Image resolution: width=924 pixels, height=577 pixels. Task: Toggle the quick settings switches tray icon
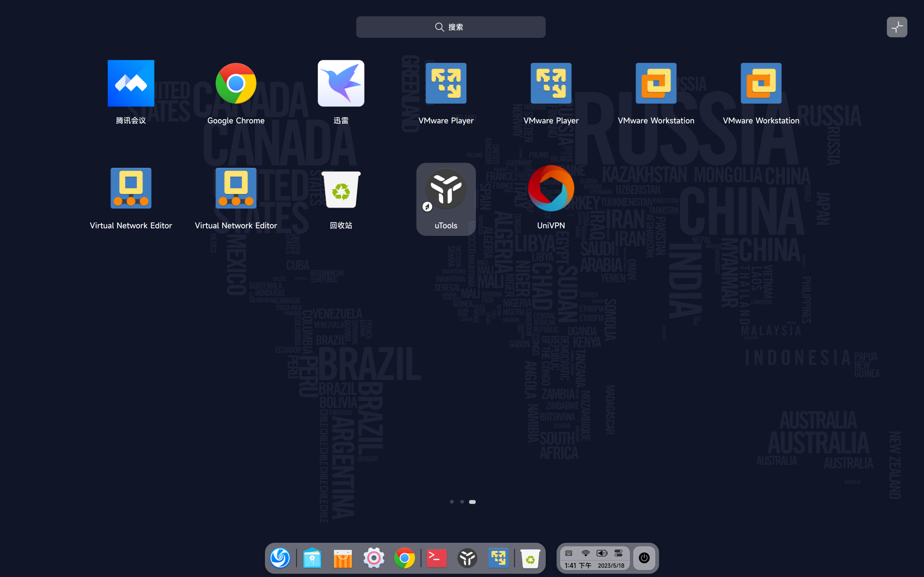click(x=619, y=553)
